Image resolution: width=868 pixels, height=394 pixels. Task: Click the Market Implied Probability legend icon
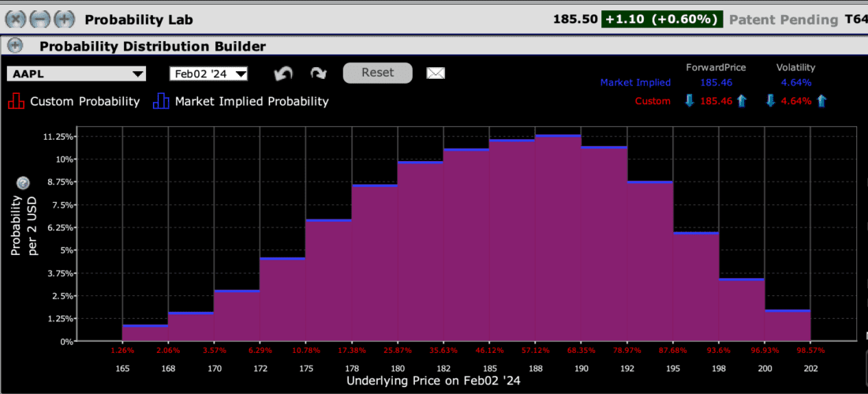(x=160, y=101)
